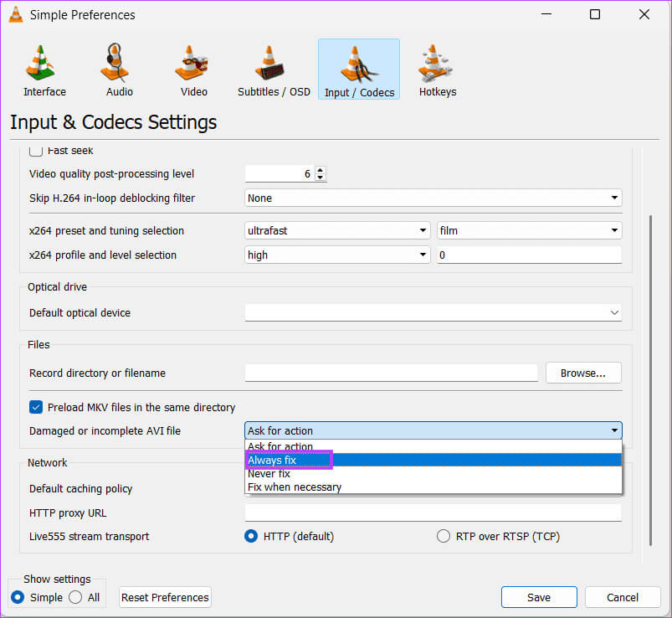The width and height of the screenshot is (672, 618).
Task: Choose Always fix option
Action: 433,460
